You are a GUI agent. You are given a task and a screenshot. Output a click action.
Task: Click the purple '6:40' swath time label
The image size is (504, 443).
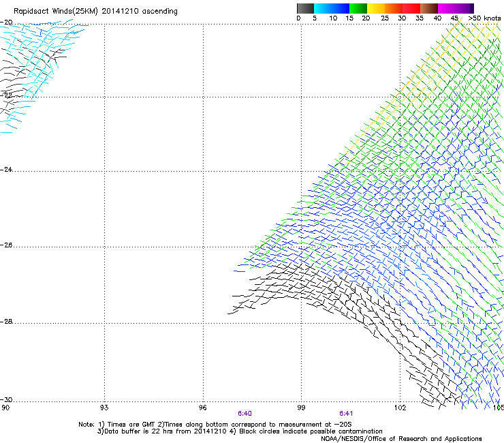(245, 414)
